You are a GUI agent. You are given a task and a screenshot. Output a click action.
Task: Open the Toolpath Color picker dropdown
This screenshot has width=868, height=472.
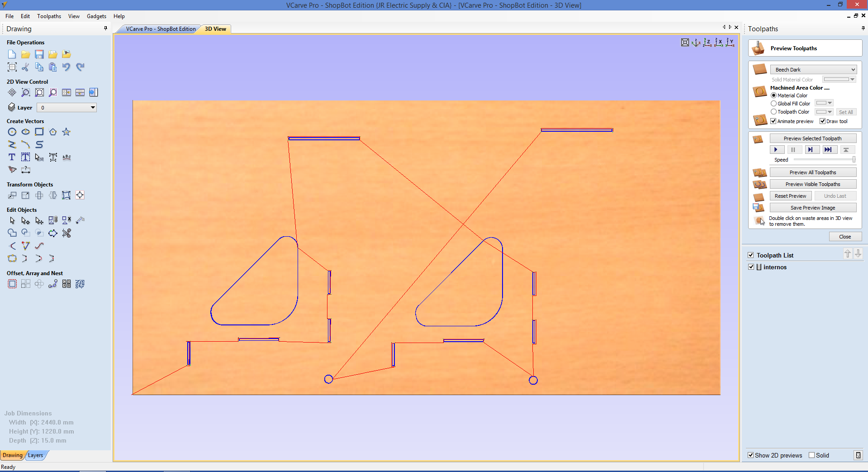pos(824,112)
